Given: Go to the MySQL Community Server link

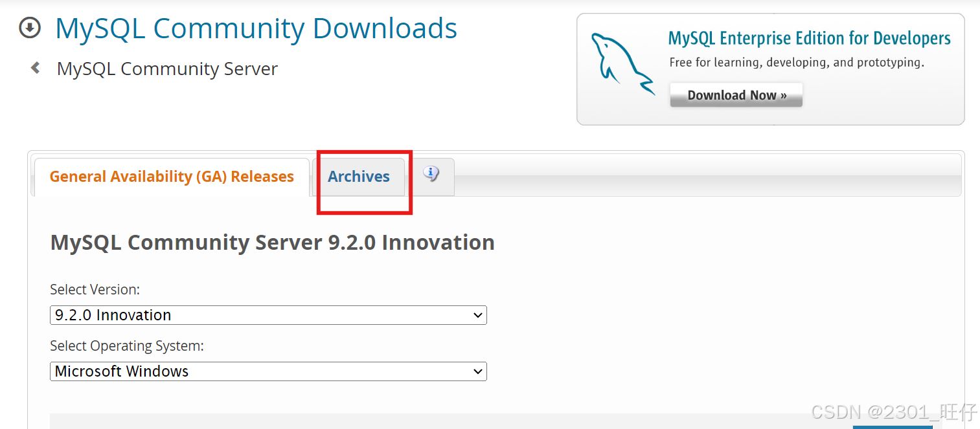Looking at the screenshot, I should point(167,69).
